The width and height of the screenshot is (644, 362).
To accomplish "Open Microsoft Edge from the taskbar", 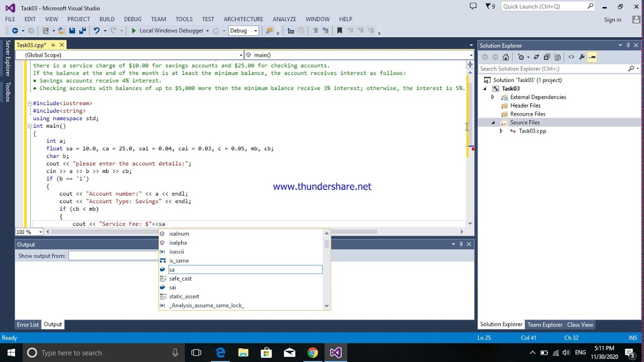I will [220, 352].
